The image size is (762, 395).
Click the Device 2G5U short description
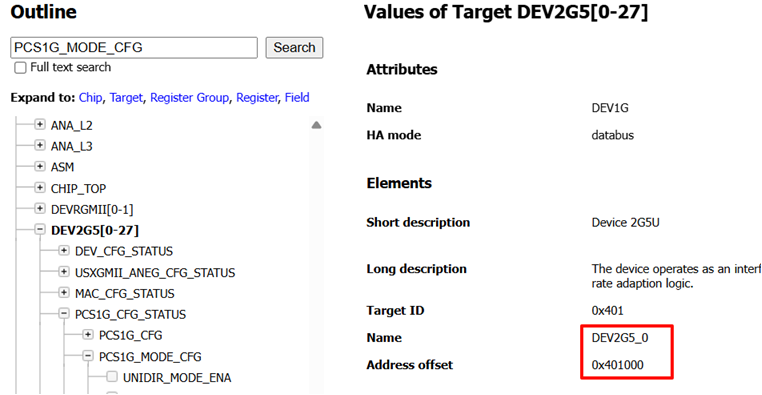pyautogui.click(x=625, y=223)
